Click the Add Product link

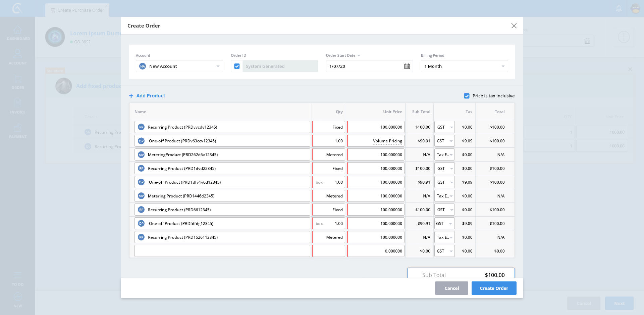tap(151, 96)
